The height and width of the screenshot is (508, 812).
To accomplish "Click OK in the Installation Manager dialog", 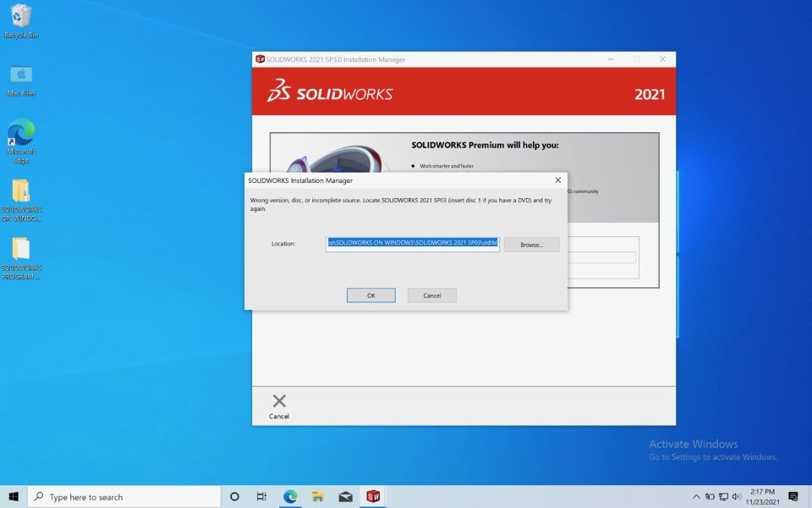I will (x=370, y=295).
